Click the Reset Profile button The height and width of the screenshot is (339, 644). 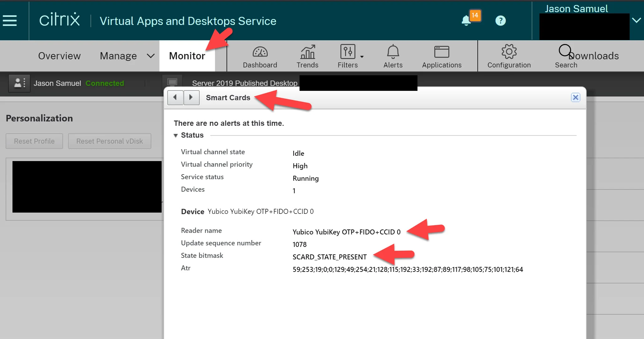[x=34, y=141]
